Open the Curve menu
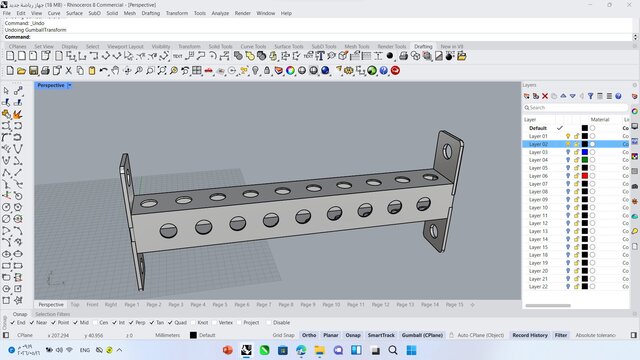Image resolution: width=640 pixels, height=360 pixels. click(54, 13)
